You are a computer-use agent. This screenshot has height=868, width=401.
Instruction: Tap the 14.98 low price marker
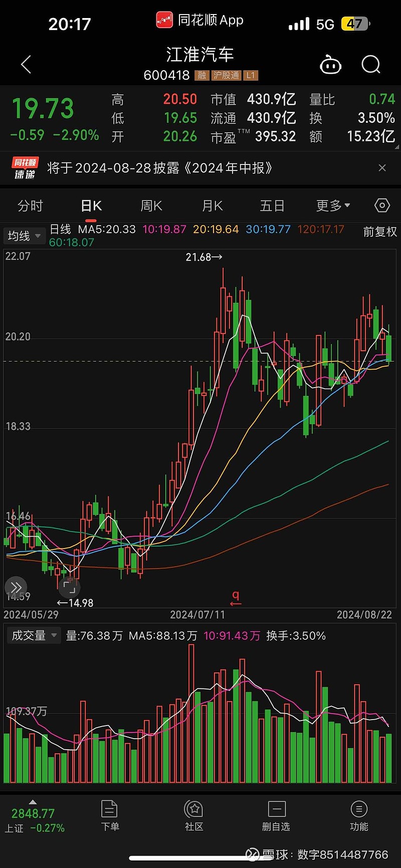coord(75,603)
